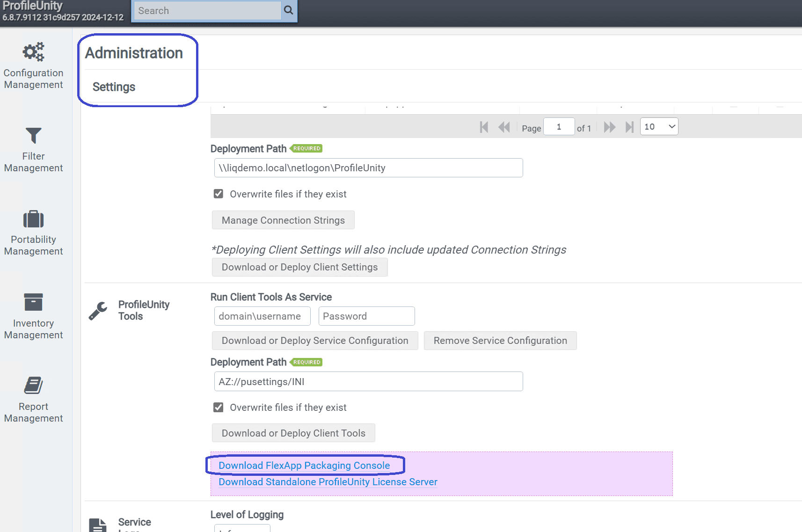802x532 pixels.
Task: Click Download or Deploy Client Tools
Action: [x=293, y=433]
